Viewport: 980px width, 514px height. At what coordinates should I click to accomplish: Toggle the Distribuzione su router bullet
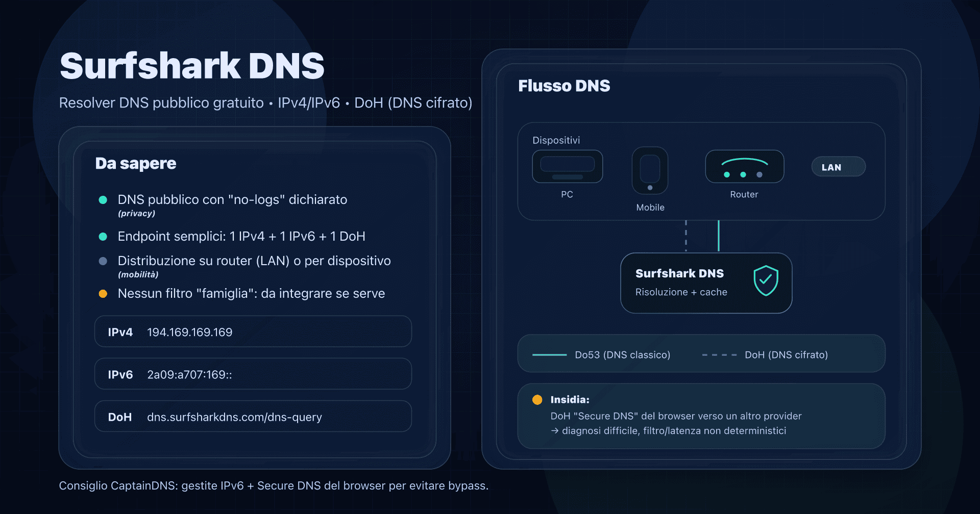[x=103, y=261]
